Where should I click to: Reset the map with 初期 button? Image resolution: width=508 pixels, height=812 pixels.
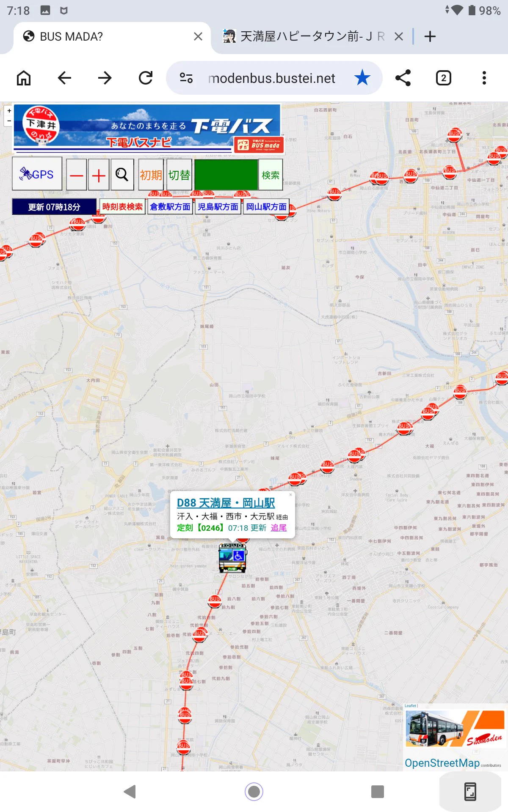pos(151,175)
